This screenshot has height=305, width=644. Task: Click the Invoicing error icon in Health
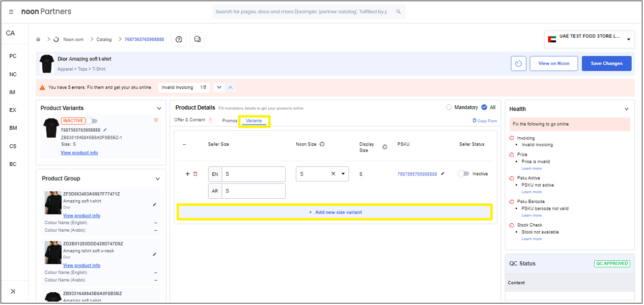[512, 138]
